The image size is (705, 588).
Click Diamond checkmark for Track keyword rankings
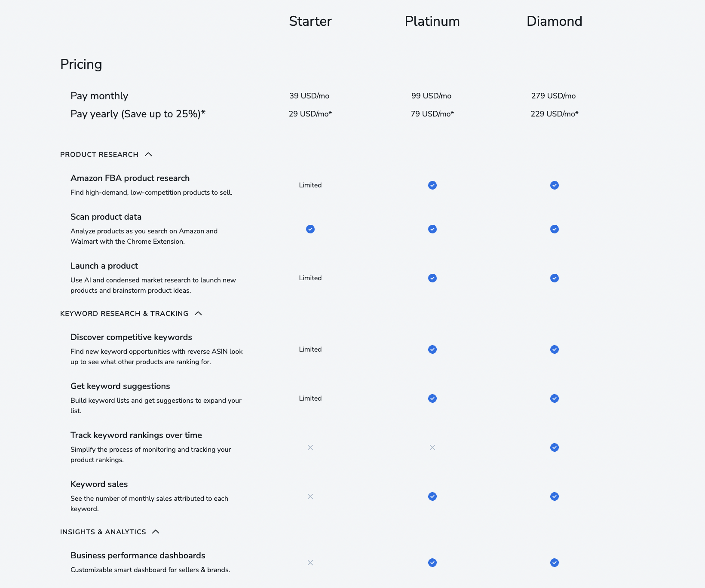[555, 447]
